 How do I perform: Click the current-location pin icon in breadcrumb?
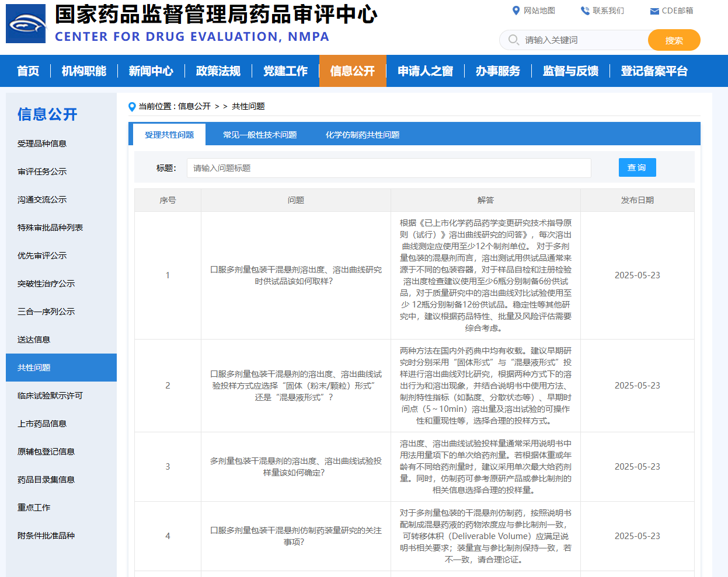pyautogui.click(x=132, y=107)
